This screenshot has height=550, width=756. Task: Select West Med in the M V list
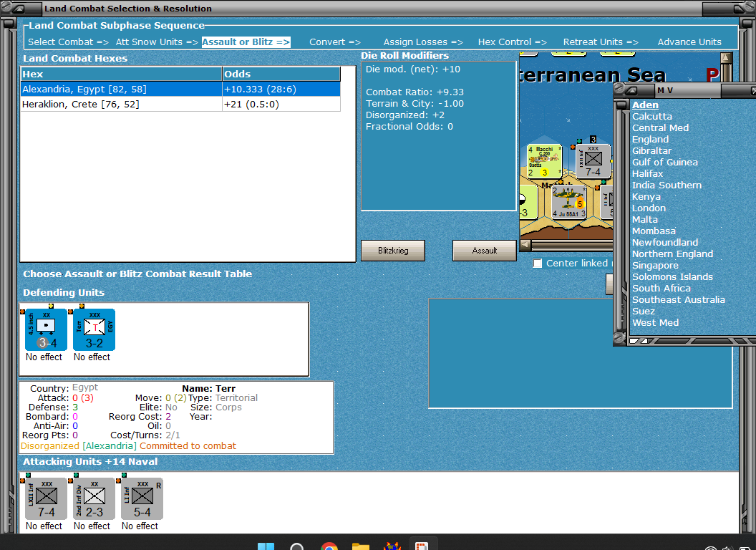(655, 323)
